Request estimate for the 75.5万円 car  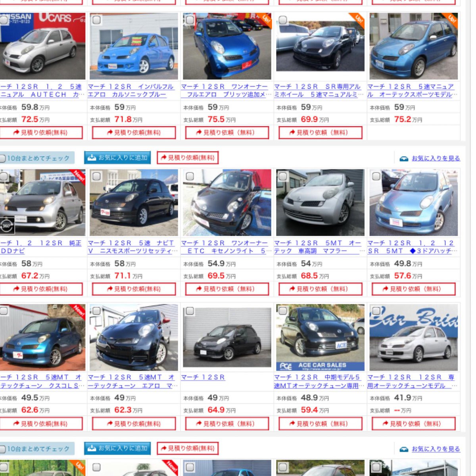click(227, 132)
